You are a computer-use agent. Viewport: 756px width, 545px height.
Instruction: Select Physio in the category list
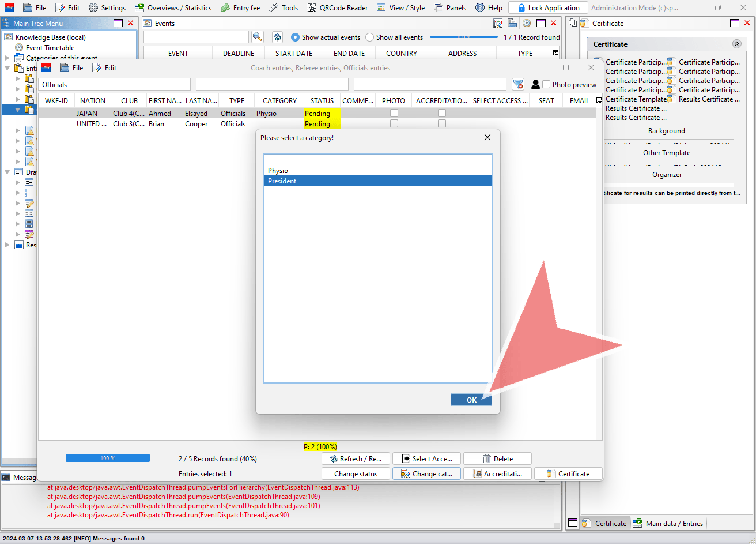coord(378,171)
